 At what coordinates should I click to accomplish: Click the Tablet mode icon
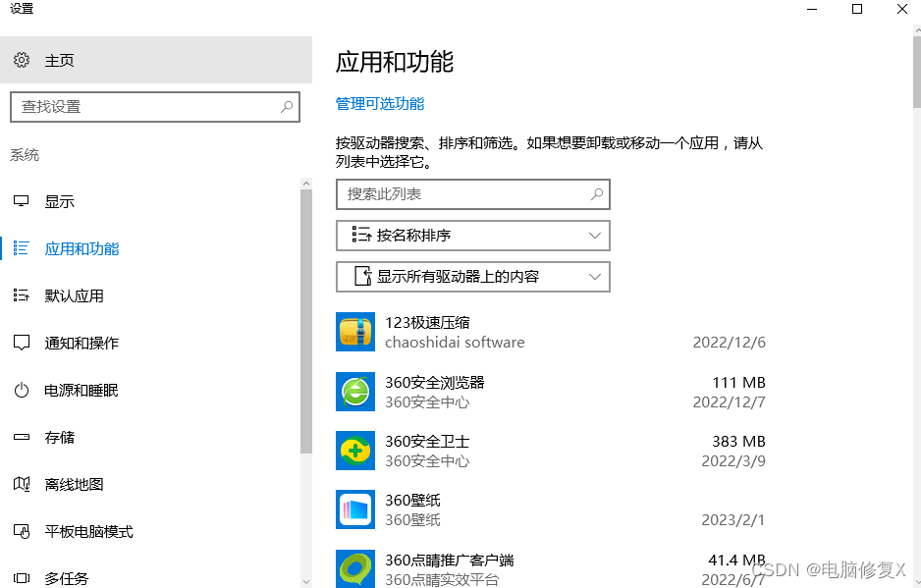pos(22,532)
